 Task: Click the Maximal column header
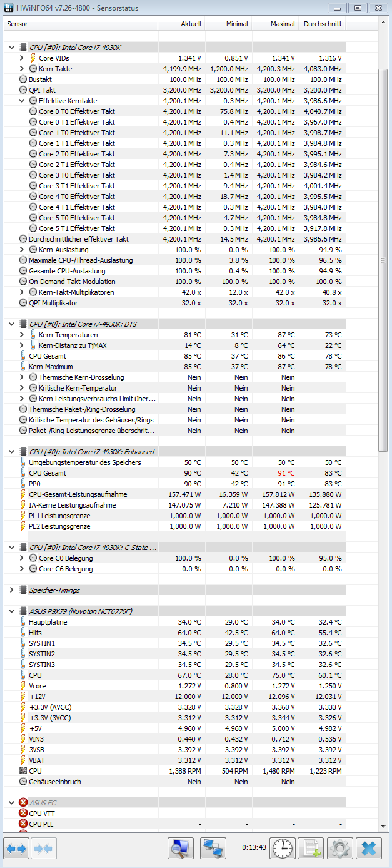coord(276,24)
